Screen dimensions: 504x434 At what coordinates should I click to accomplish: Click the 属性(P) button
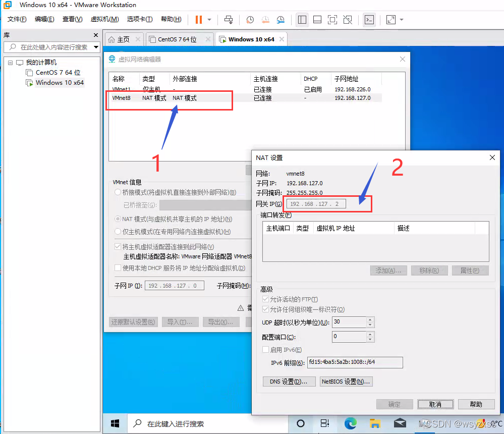tap(470, 270)
